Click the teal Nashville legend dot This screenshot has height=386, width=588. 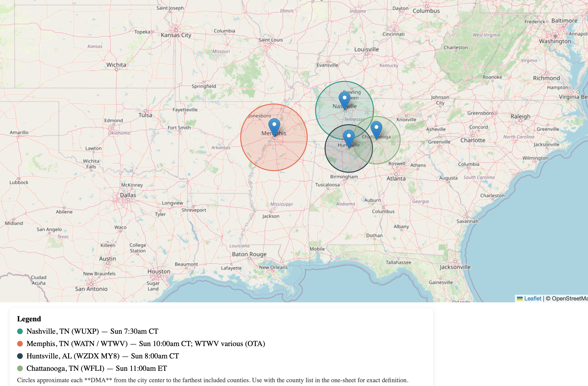pyautogui.click(x=20, y=331)
